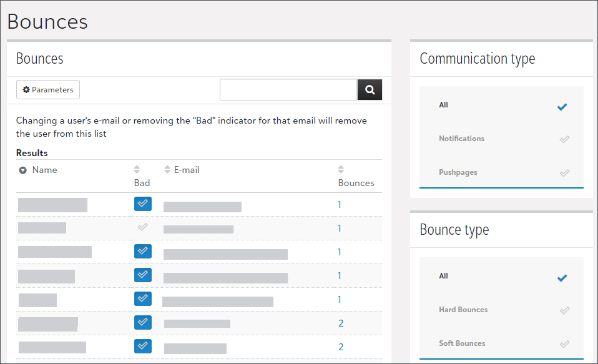Toggle the Bad checkbox in the sixth row

pos(143,322)
